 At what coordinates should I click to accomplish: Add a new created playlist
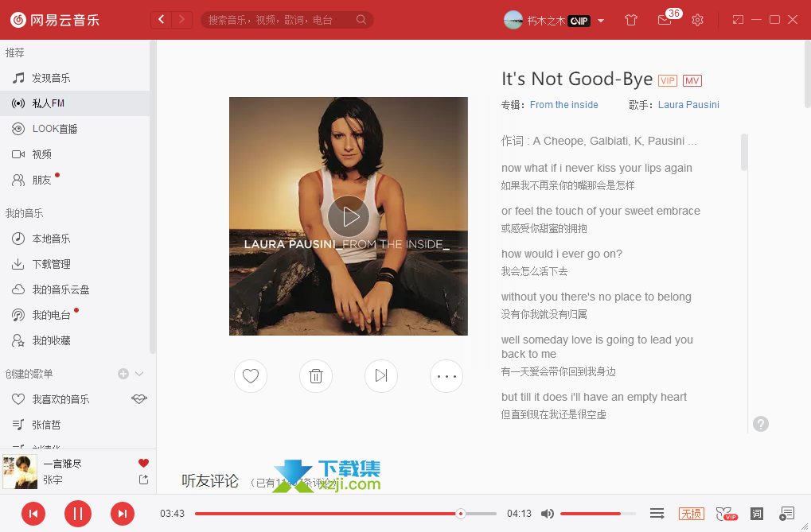(x=123, y=374)
